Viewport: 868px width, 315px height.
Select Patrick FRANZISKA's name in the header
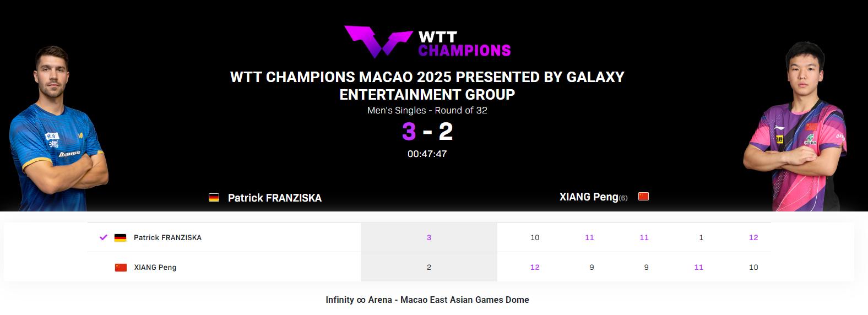[x=274, y=198]
